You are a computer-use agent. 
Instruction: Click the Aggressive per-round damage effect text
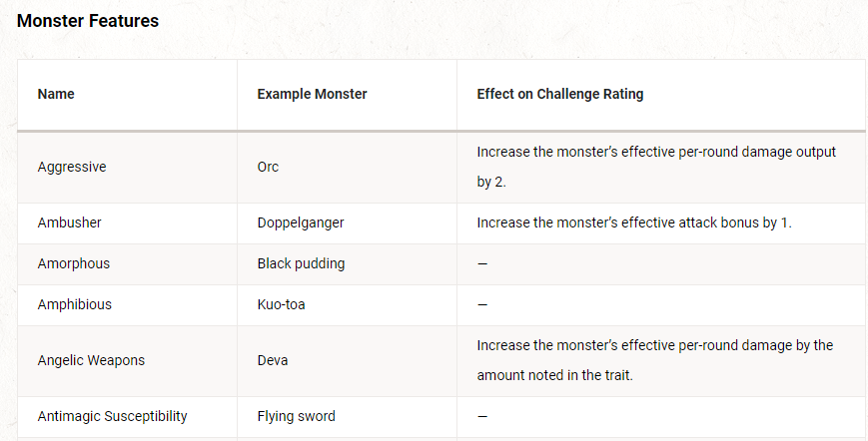coord(656,168)
